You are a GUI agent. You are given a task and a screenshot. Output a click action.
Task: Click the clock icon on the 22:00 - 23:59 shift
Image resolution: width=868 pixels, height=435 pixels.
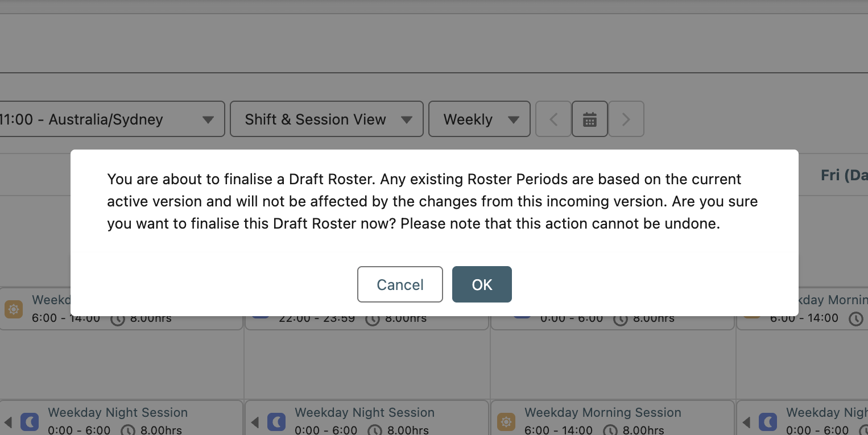[x=373, y=319]
